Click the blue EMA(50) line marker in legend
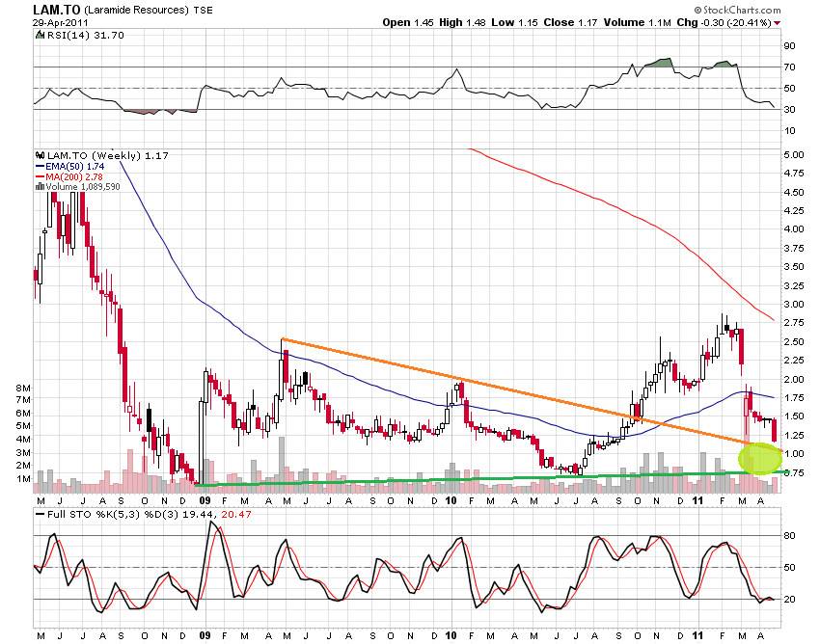Image resolution: width=820 pixels, height=644 pixels. click(x=41, y=166)
